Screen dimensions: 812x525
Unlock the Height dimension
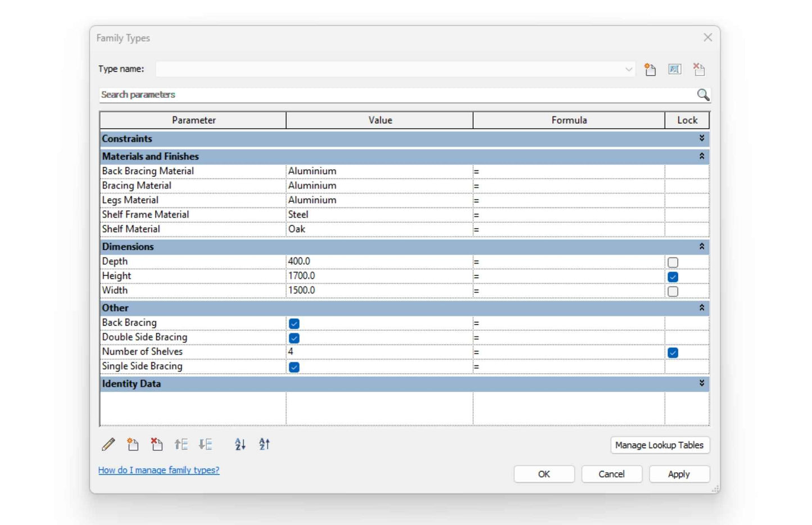pos(673,277)
